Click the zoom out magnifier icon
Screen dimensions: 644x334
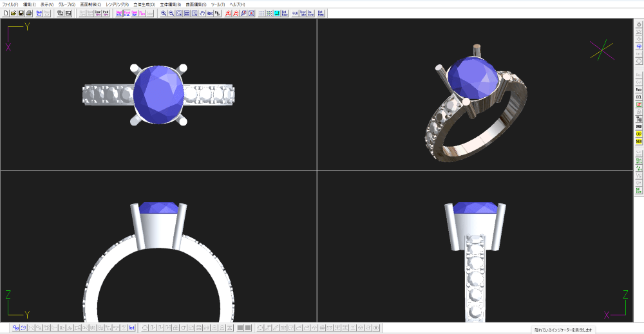(171, 13)
